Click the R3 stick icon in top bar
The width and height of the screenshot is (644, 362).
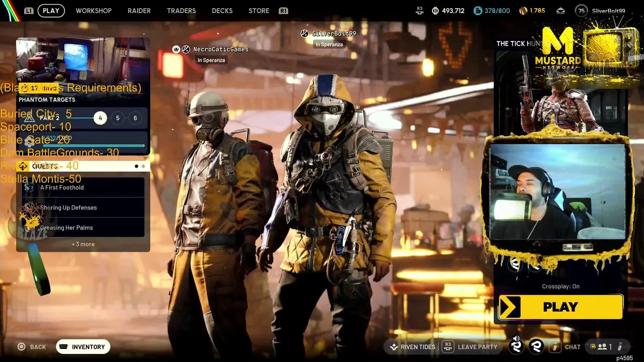tap(420, 10)
